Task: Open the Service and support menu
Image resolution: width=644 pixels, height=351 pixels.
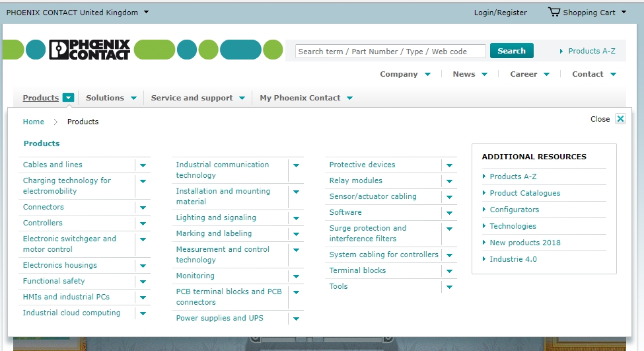Action: 197,98
